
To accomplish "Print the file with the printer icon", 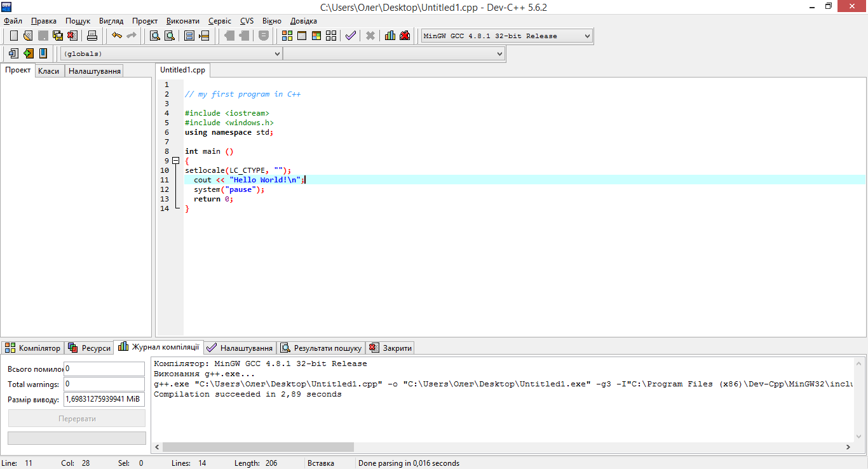I will click(92, 36).
